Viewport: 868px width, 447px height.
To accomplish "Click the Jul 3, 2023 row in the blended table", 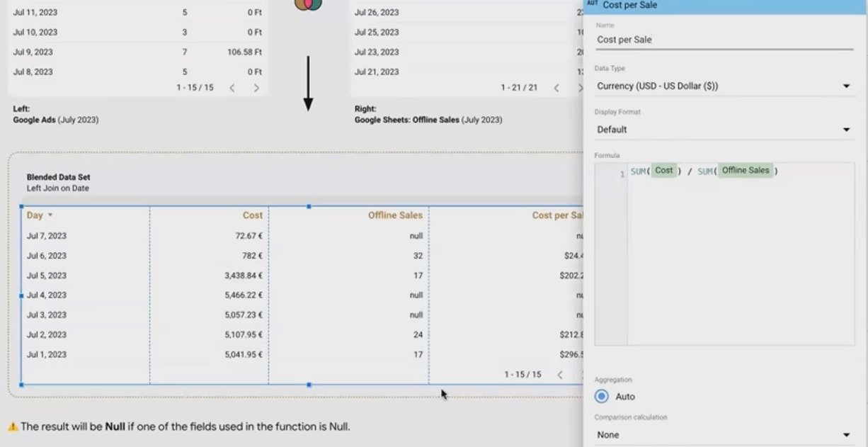I will coord(302,315).
